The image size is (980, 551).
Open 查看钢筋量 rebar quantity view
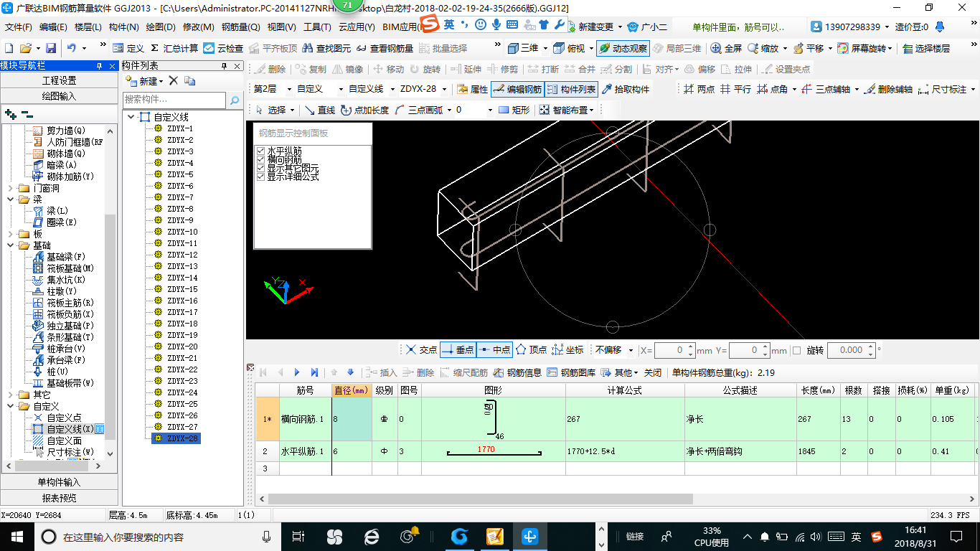385,48
